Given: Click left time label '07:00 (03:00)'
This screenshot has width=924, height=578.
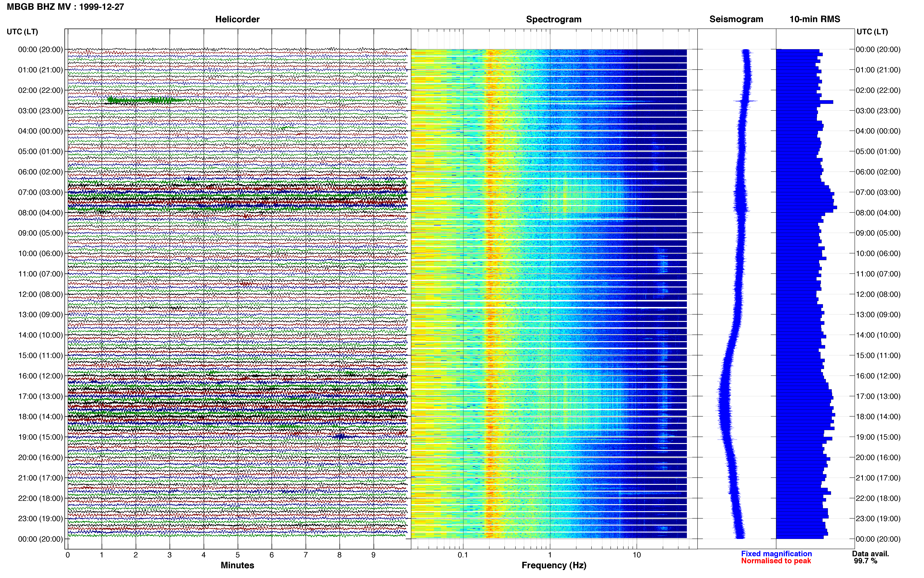Looking at the screenshot, I should [x=41, y=192].
